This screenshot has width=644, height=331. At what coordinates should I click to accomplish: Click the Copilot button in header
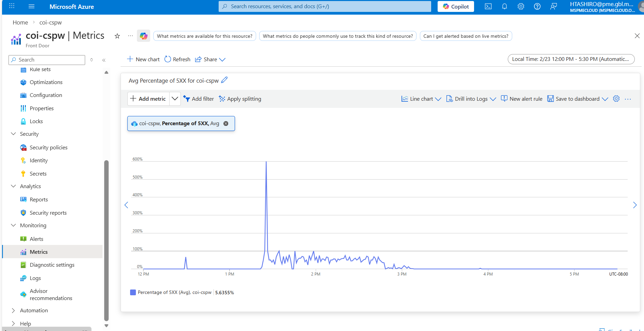pos(456,6)
